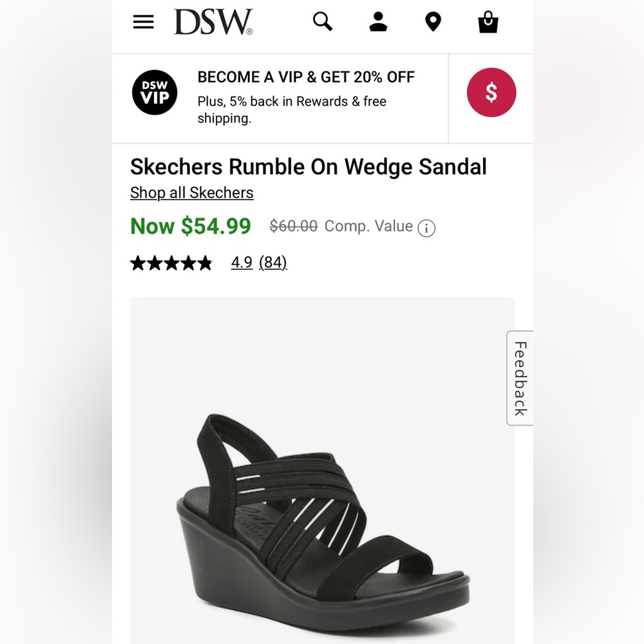Open the shopping bag icon
Screen dimensions: 644x644
point(488,21)
